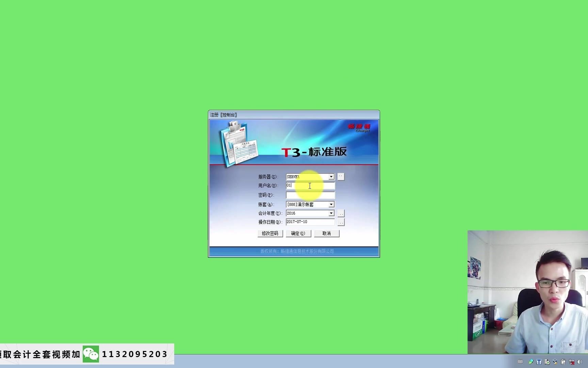Click the 版权所有 copyright text
This screenshot has width=588, height=368.
[297, 251]
